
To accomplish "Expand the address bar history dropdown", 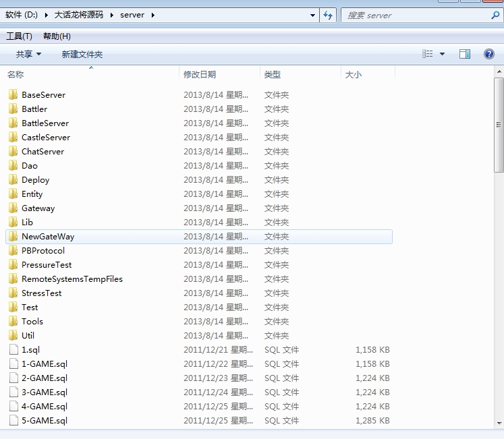I will (312, 15).
